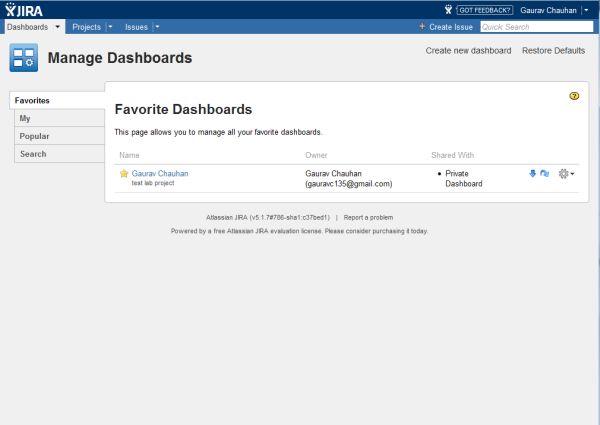Click the Name column header
This screenshot has width=600, height=425.
click(129, 155)
